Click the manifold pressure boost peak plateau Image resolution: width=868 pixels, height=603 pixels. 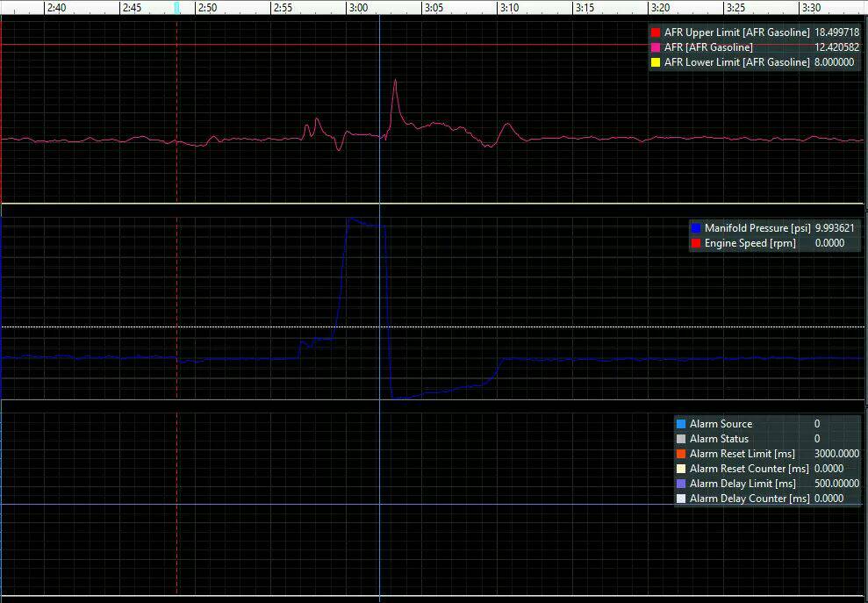coord(367,223)
